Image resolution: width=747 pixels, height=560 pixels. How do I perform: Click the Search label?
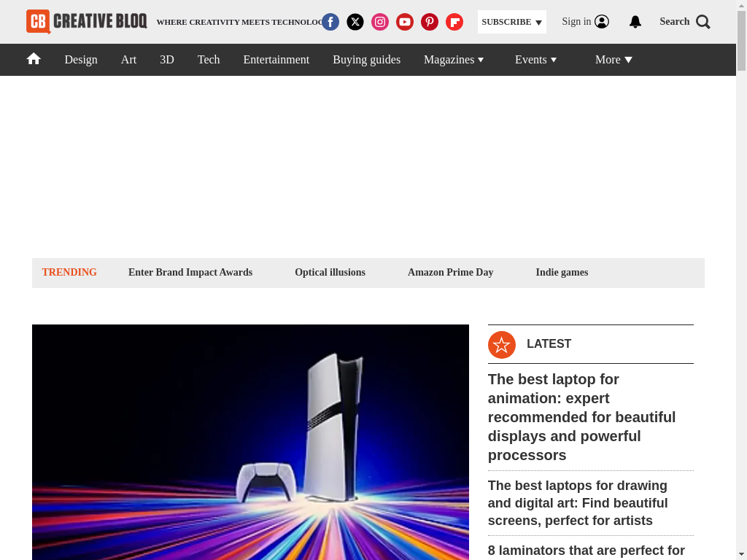pos(675,21)
